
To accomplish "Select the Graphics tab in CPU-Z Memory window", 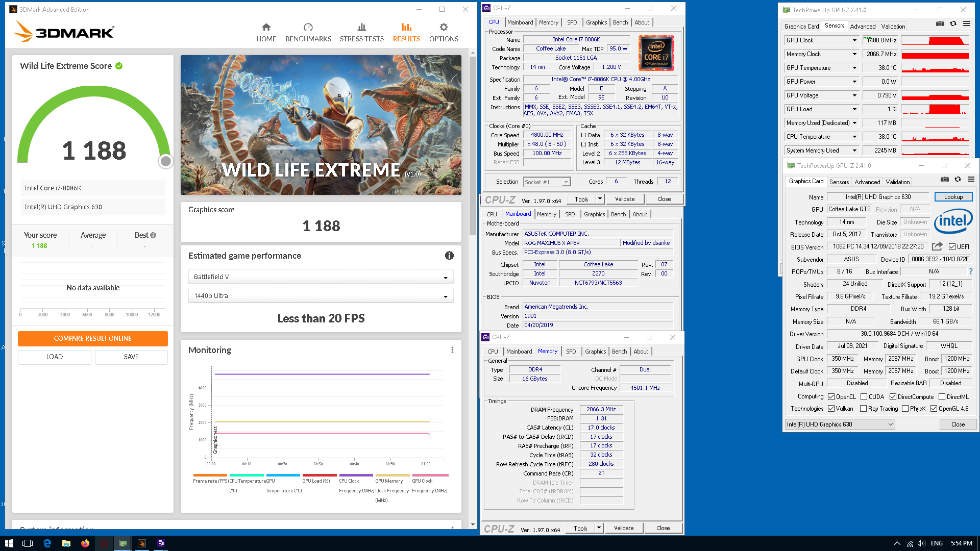I will (595, 352).
